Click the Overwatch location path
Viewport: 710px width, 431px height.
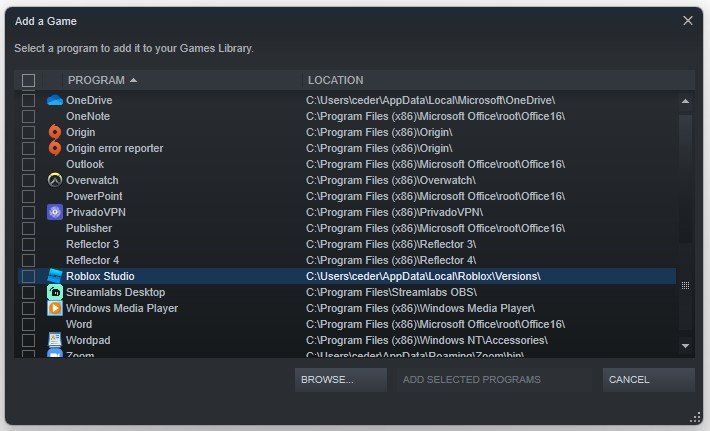click(391, 180)
